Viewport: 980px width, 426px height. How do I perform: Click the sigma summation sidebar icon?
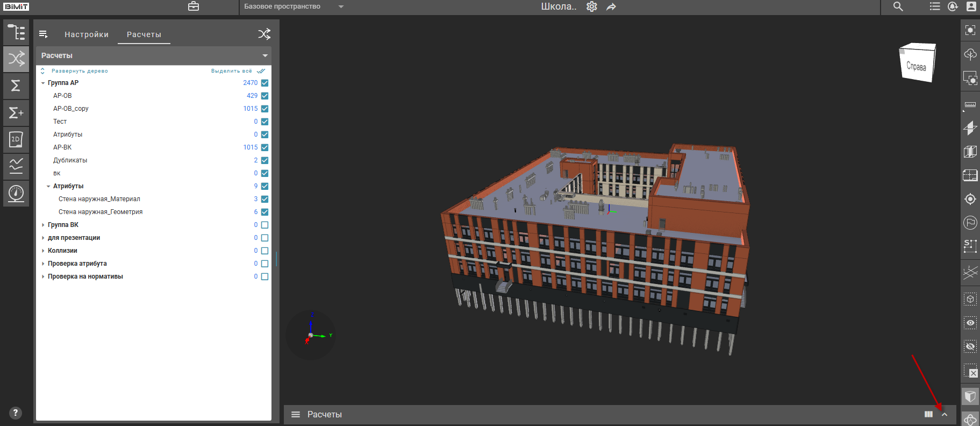pyautogui.click(x=16, y=86)
